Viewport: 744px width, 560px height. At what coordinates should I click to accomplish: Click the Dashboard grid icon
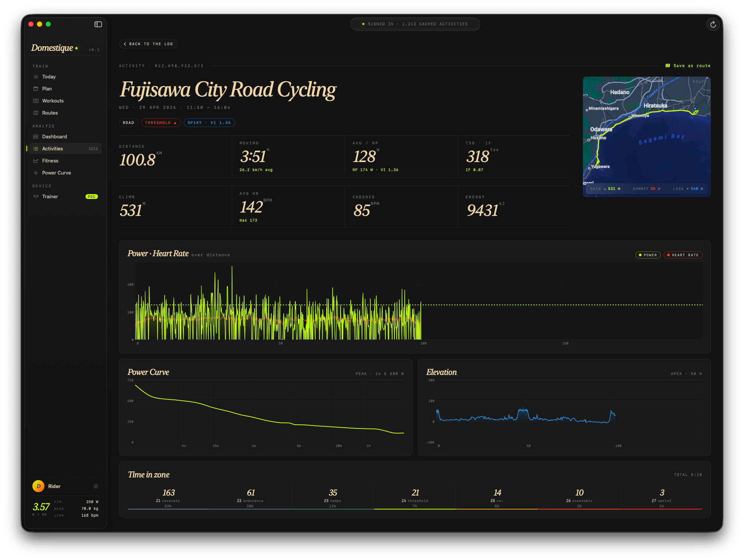pyautogui.click(x=36, y=136)
